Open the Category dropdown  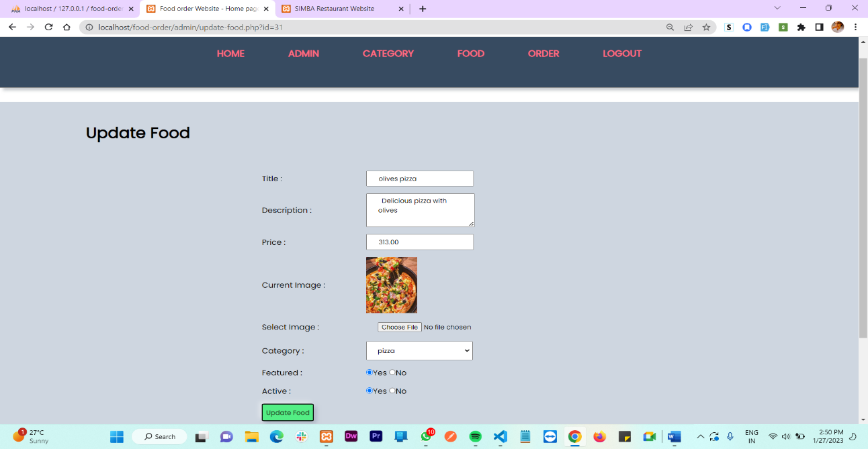coord(419,350)
